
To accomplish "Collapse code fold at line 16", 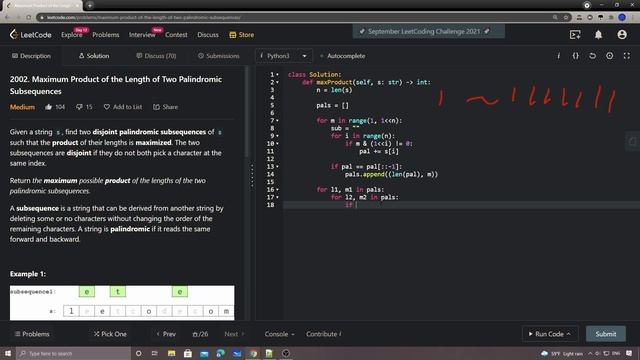I will click(x=278, y=190).
